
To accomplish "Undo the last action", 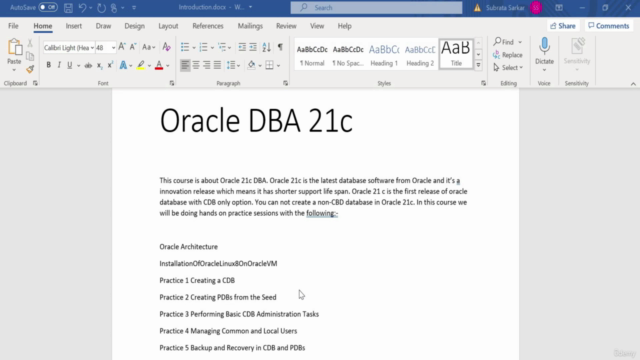I will point(82,7).
